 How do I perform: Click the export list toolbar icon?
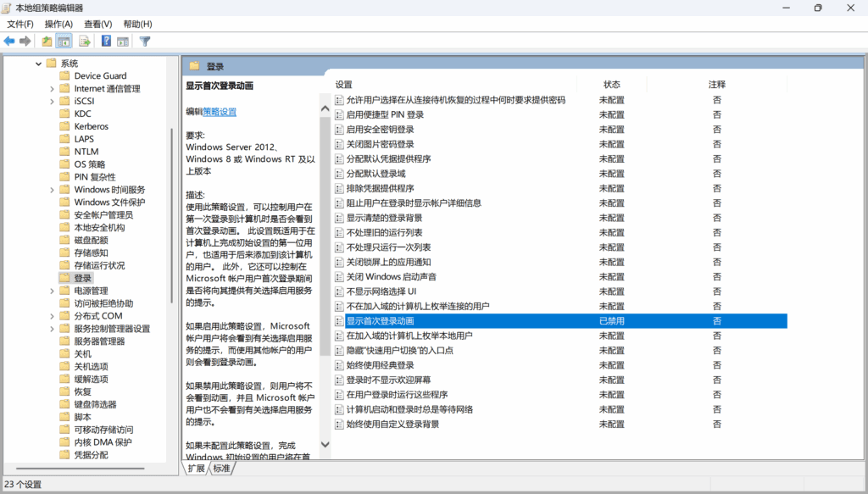click(x=85, y=41)
